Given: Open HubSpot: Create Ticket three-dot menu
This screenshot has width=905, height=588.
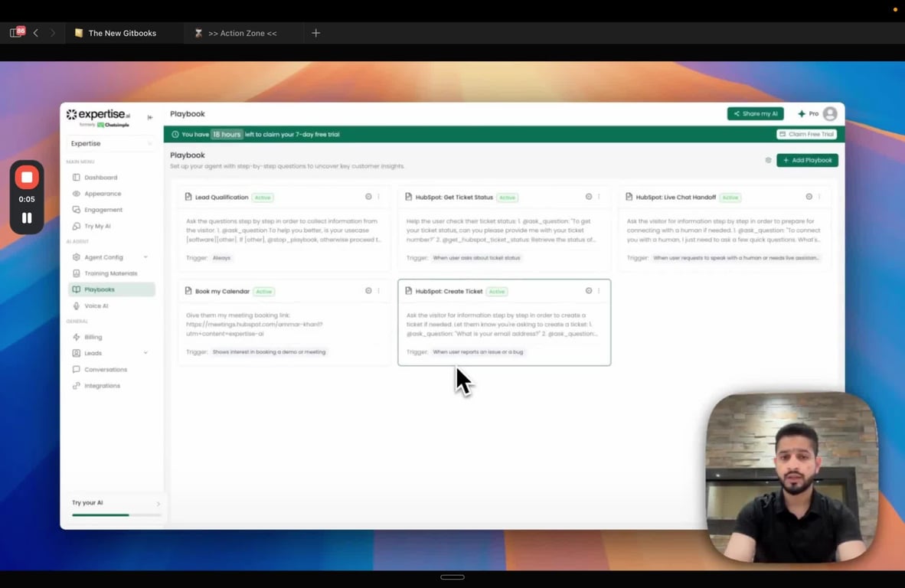Looking at the screenshot, I should (599, 291).
